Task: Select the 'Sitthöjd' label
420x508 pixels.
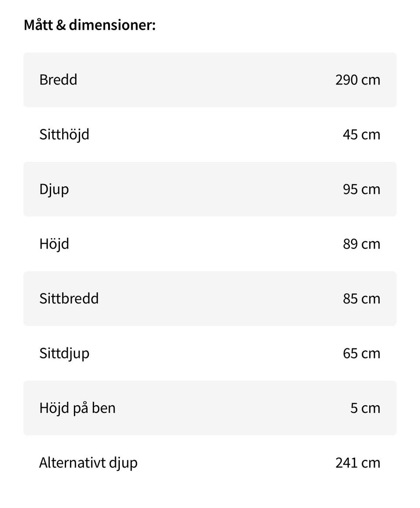Action: (64, 134)
